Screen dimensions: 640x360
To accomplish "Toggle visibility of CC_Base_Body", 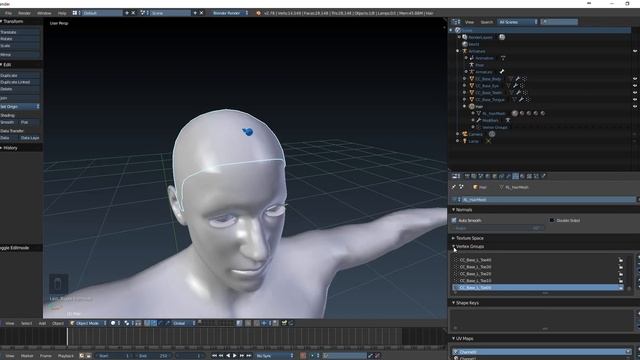I will click(x=635, y=79).
